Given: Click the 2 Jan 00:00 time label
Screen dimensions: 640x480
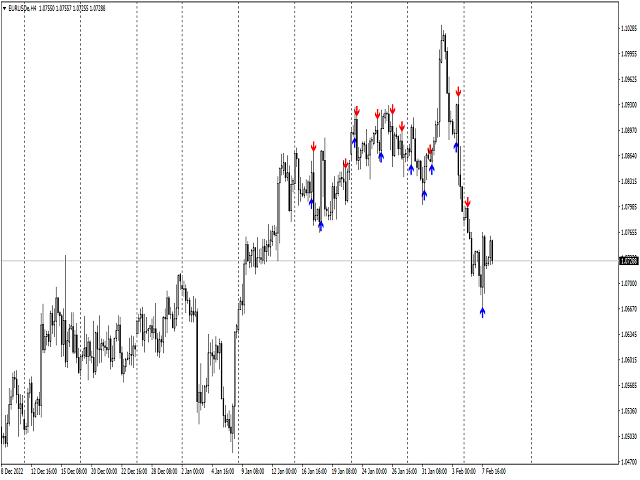Looking at the screenshot, I should click(x=193, y=471).
